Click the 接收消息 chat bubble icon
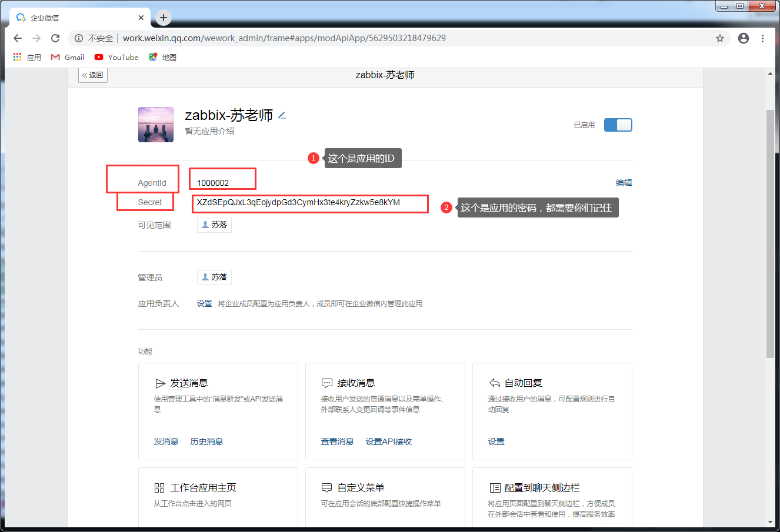This screenshot has height=532, width=780. pos(327,383)
